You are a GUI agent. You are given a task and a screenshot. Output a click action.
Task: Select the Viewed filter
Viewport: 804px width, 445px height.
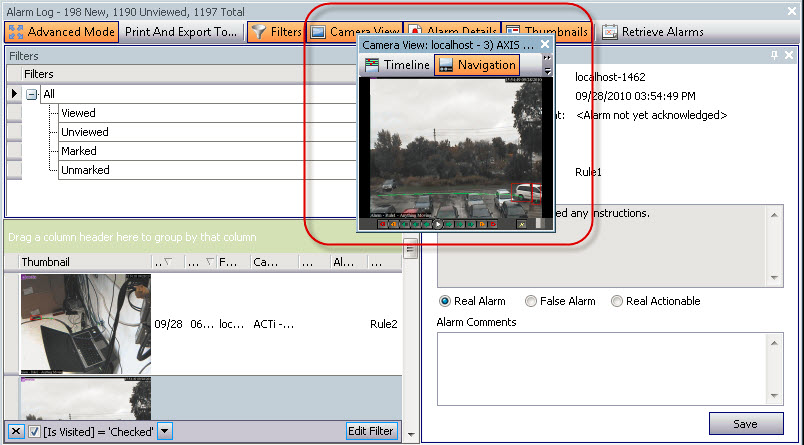click(x=207, y=113)
